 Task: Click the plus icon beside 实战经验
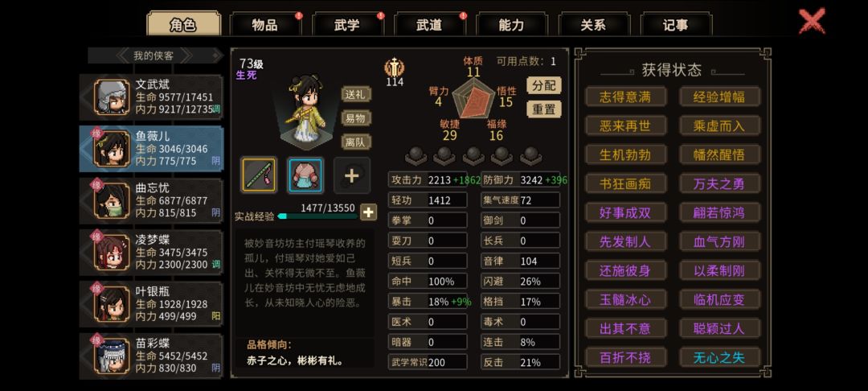point(369,212)
